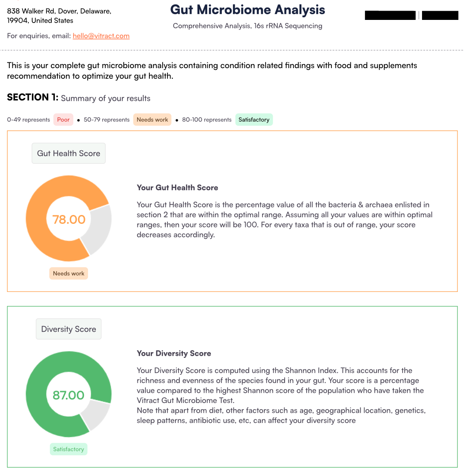Click the larger redacted black box at top right
The height and width of the screenshot is (476, 464).
coord(390,15)
